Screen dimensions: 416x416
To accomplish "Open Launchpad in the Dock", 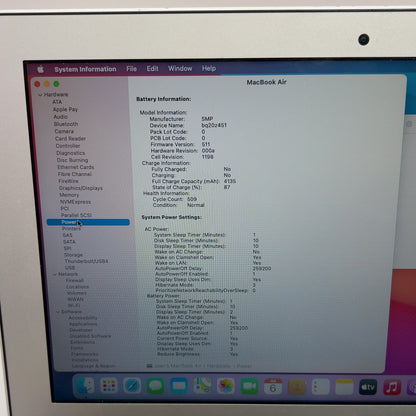I will tap(109, 386).
